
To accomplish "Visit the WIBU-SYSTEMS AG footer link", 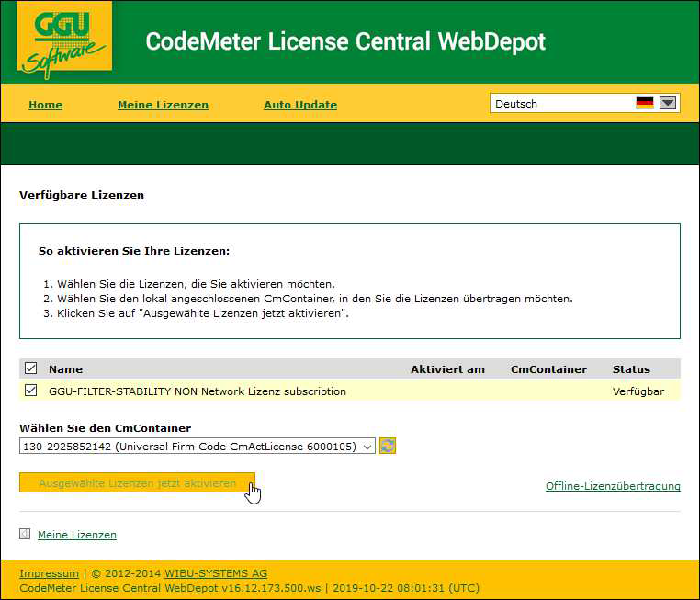I will 216,573.
